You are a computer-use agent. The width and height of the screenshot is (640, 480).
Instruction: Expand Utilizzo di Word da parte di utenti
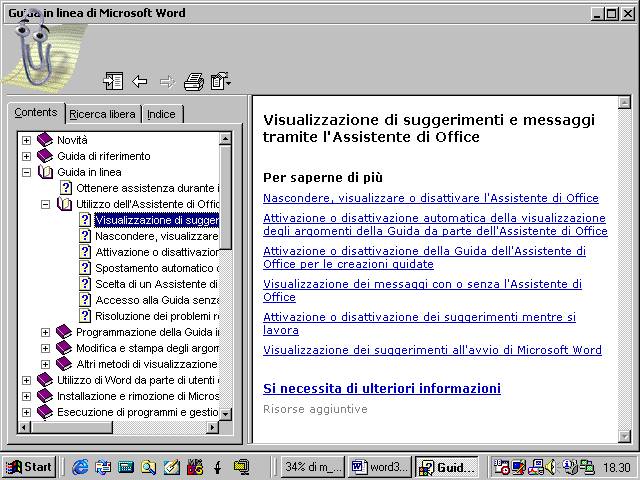click(x=27, y=380)
